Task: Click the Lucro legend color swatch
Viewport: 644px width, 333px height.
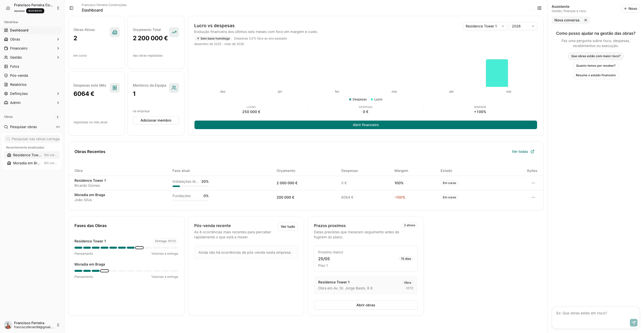Action: point(372,99)
